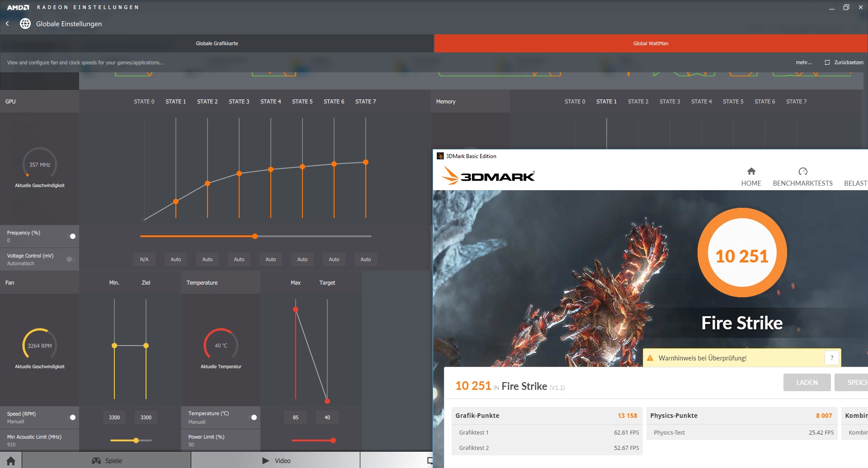Image resolution: width=868 pixels, height=468 pixels.
Task: Click the Benchmarktests gauge icon in 3DMark
Action: [803, 171]
